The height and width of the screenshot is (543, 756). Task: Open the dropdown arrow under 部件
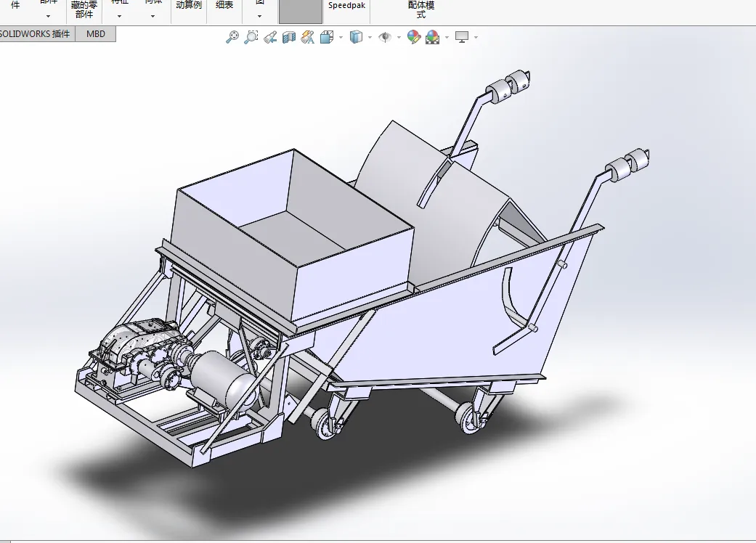click(x=48, y=17)
